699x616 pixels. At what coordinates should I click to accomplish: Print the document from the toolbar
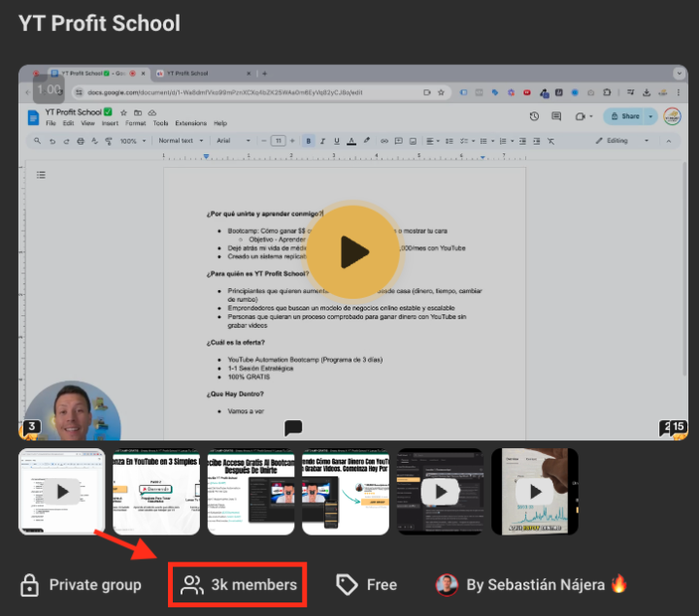coord(81,141)
